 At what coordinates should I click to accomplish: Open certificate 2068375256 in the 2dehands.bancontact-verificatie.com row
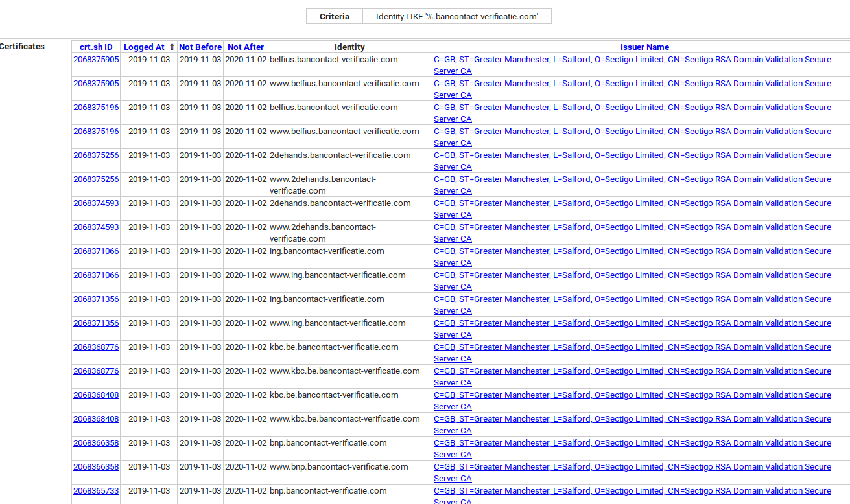click(96, 155)
